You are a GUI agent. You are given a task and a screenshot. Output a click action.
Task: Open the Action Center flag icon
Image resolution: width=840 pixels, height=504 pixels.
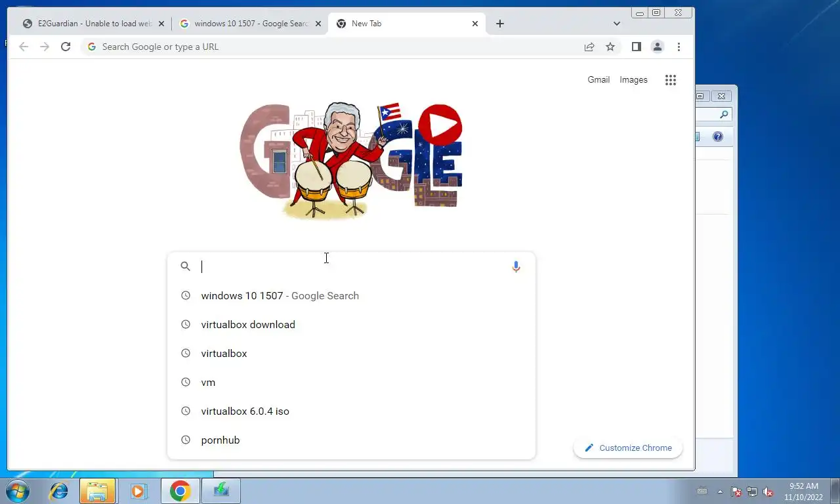(736, 492)
